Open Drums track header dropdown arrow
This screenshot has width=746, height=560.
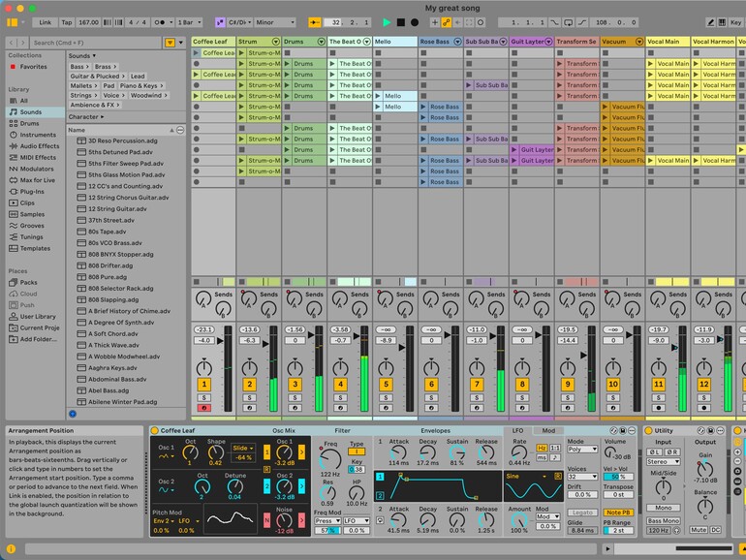[321, 42]
